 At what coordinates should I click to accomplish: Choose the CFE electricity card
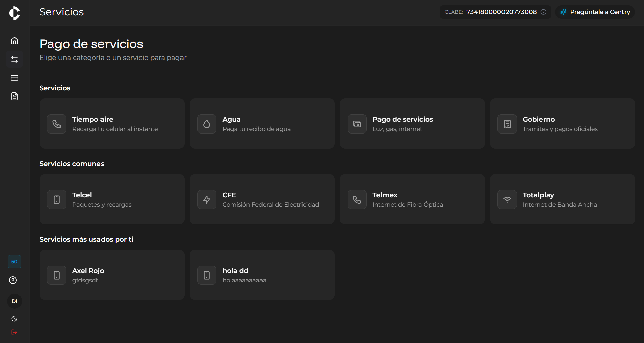click(x=262, y=199)
